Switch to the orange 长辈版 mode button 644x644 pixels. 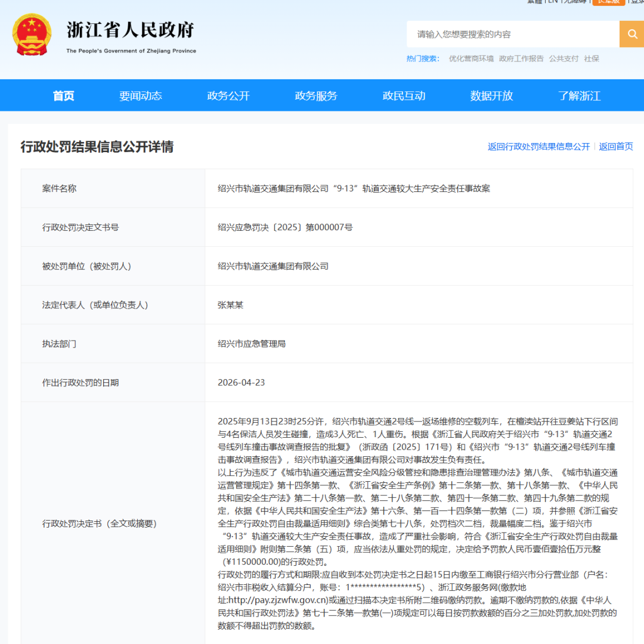coord(608,2)
